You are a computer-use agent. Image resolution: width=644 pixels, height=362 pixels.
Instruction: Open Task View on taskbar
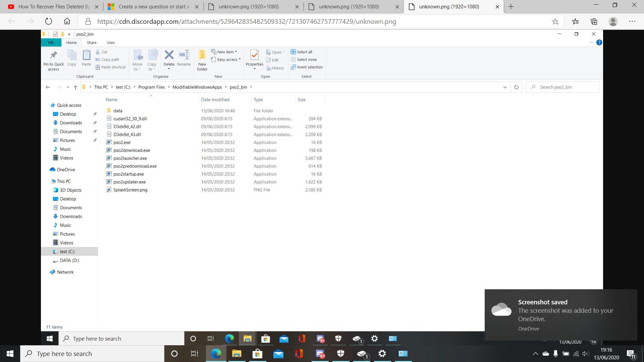(195, 354)
